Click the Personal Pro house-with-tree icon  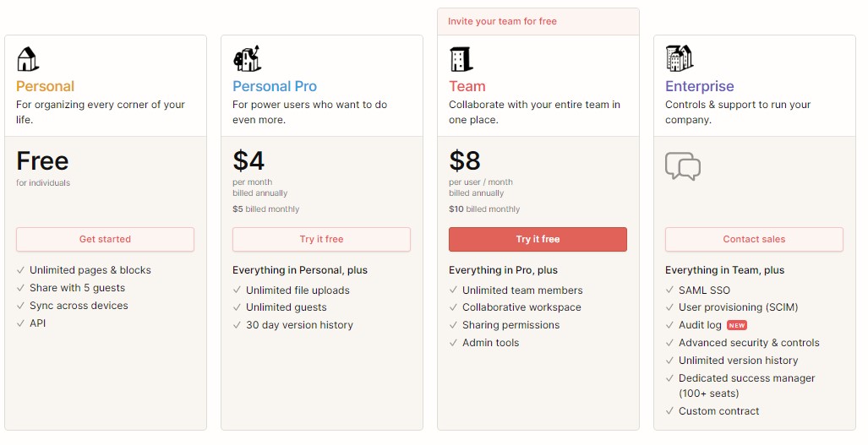246,58
